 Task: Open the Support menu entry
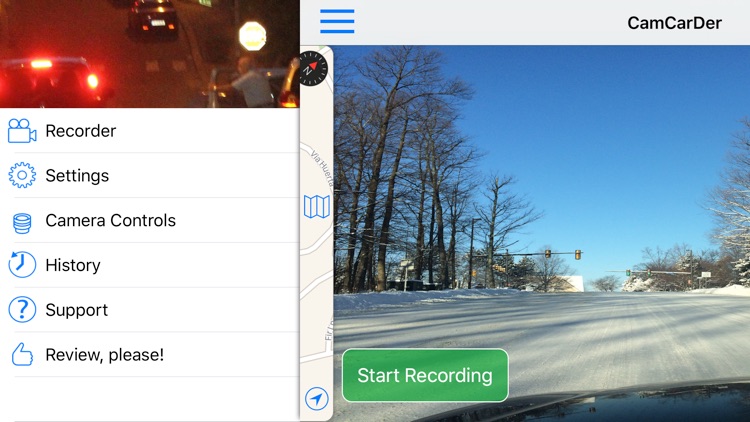click(x=150, y=310)
